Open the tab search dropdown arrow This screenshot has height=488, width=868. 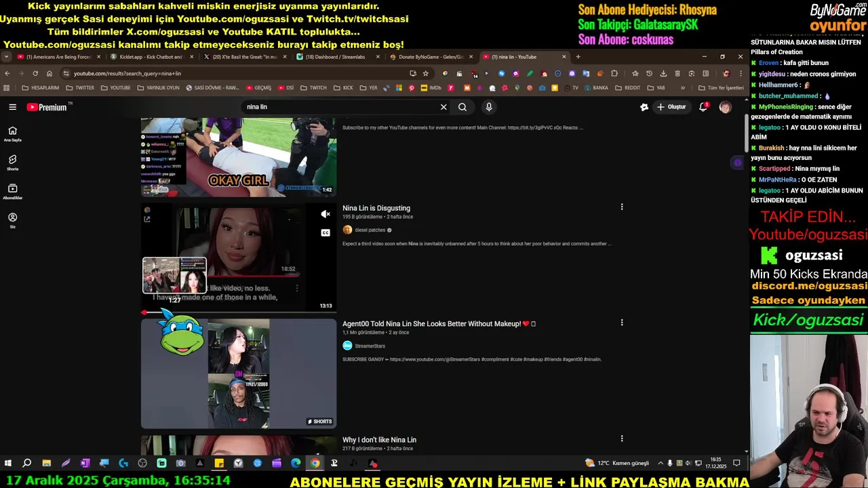pos(6,57)
